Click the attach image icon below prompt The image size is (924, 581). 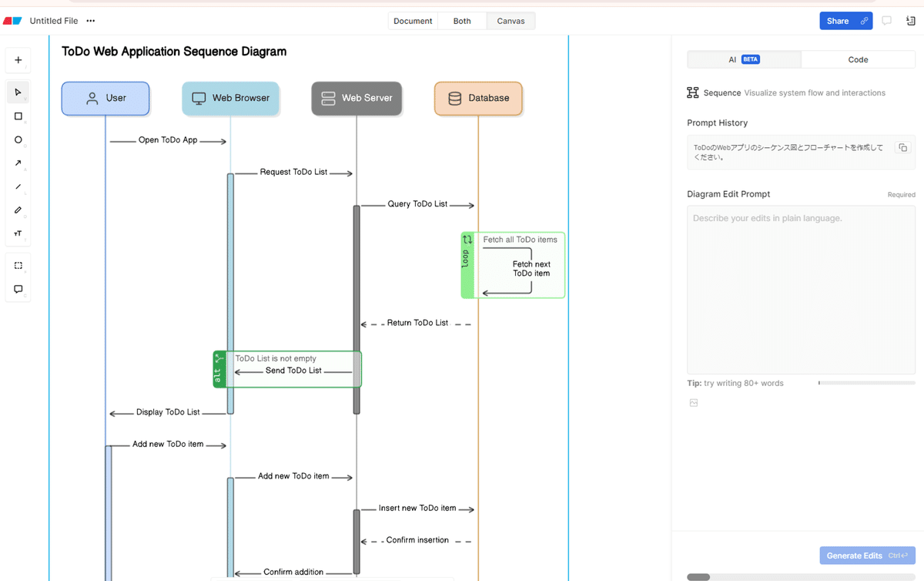click(x=694, y=403)
